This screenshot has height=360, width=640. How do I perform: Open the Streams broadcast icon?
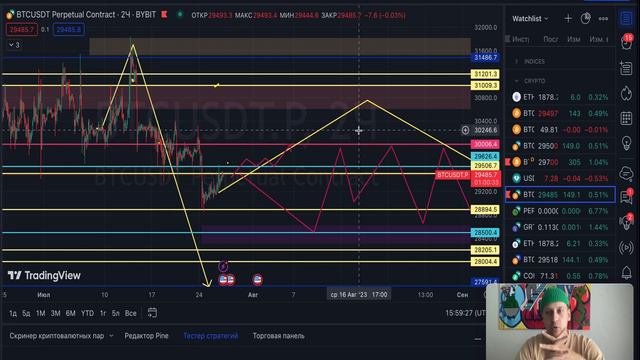(x=626, y=247)
